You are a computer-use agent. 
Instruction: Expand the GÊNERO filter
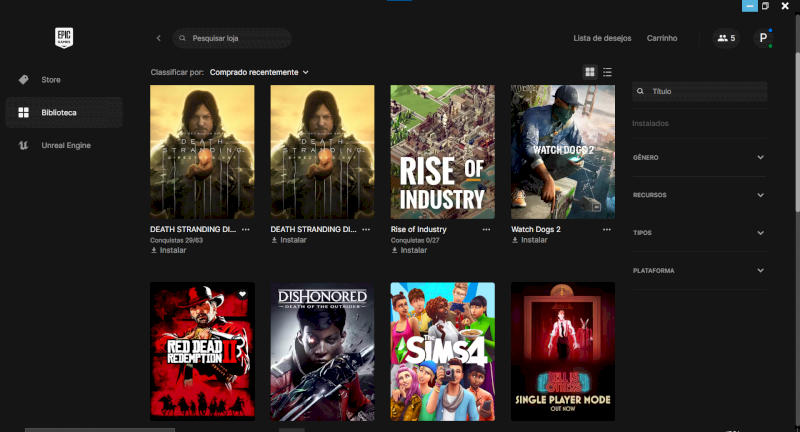699,158
